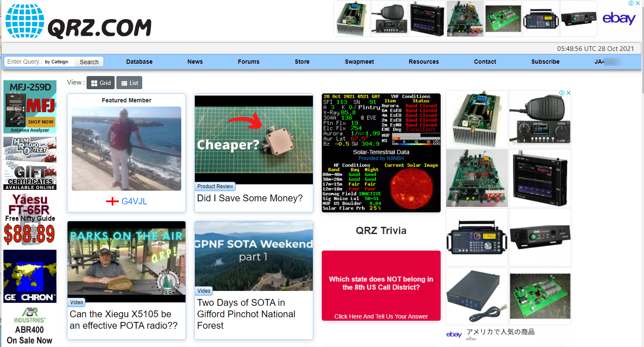Viewport: 644px width, 347px height.
Task: Open the G4VJL callsign link
Action: point(135,201)
